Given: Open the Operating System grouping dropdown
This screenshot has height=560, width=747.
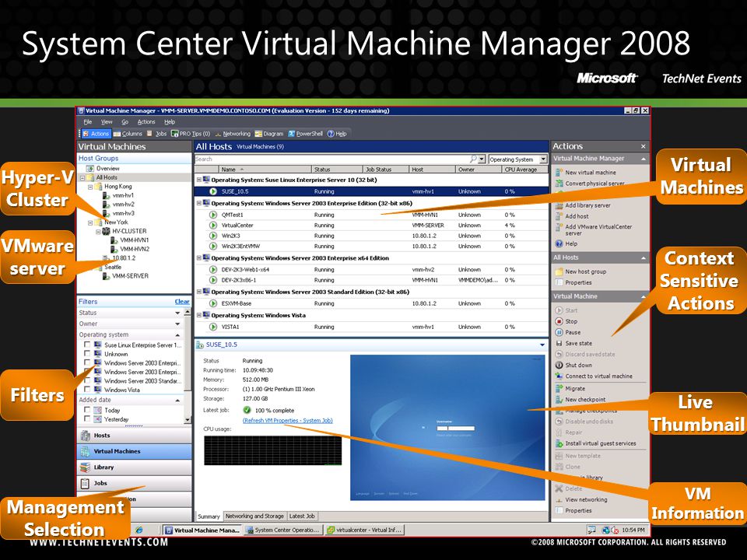Looking at the screenshot, I should pos(543,159).
